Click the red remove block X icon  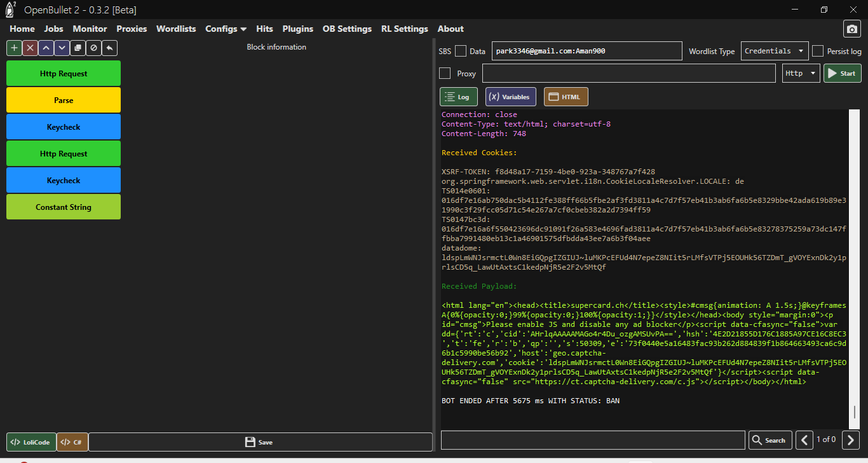tap(30, 48)
